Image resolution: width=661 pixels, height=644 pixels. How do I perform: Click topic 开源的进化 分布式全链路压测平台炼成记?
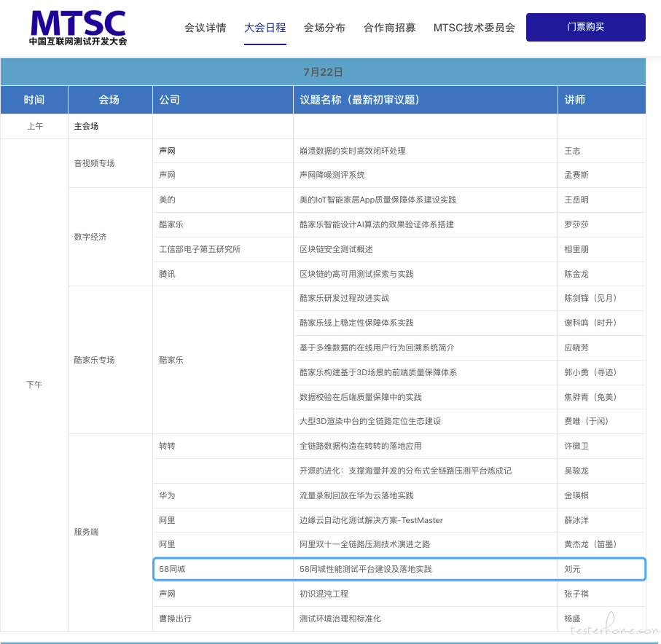point(405,471)
